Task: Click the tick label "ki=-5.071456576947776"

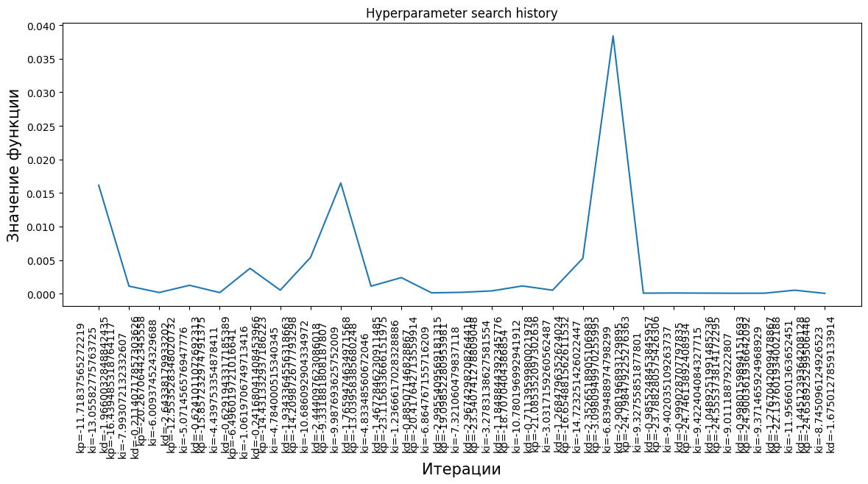Action: click(183, 388)
